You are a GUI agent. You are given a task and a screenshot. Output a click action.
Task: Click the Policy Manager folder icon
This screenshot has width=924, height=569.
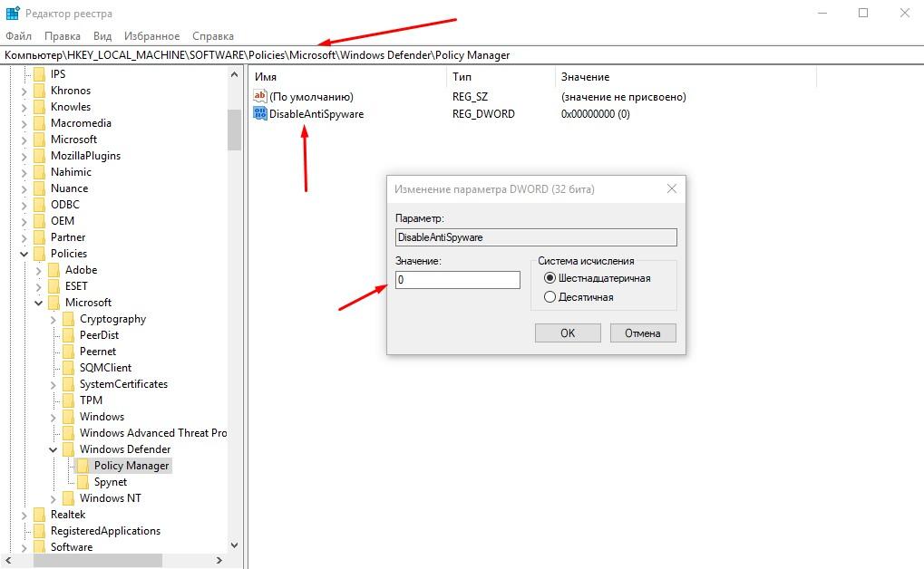click(83, 466)
